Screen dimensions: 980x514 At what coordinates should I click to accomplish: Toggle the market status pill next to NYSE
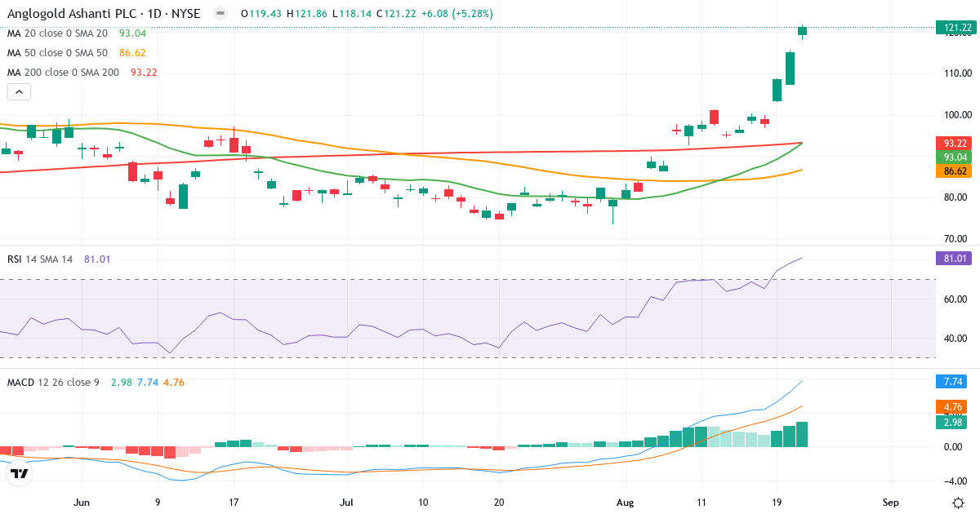coord(220,14)
